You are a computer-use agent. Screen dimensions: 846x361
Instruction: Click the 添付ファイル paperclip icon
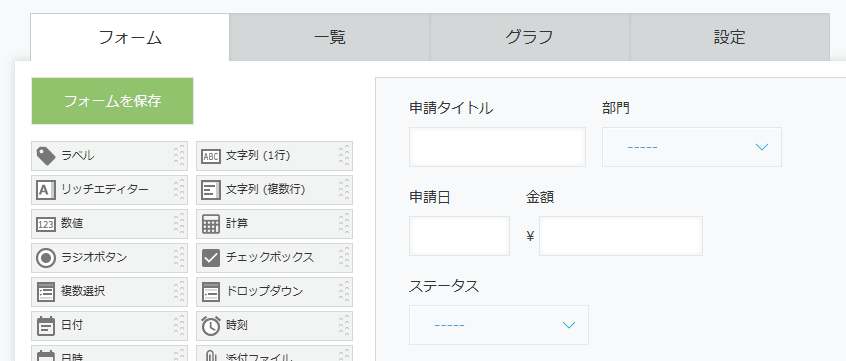pyautogui.click(x=210, y=356)
